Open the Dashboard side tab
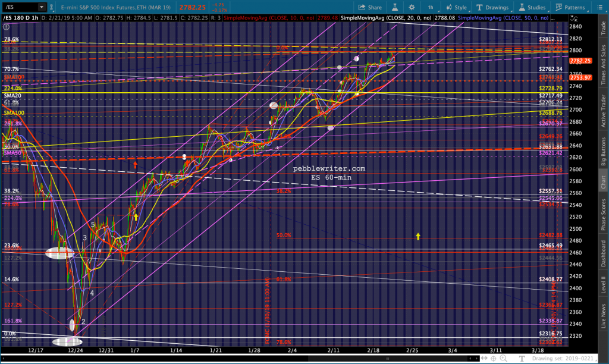 (603, 253)
